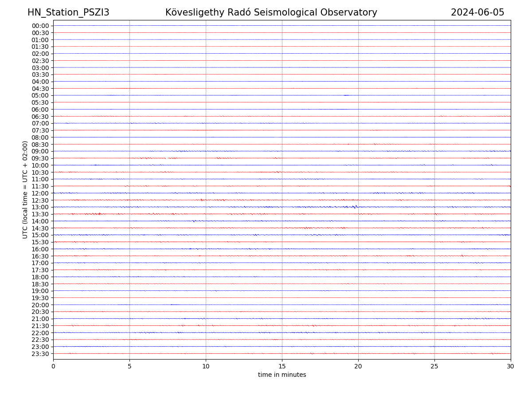The height and width of the screenshot is (399, 532).
Task: Click the 'time in minutes' axis label
Action: point(282,375)
